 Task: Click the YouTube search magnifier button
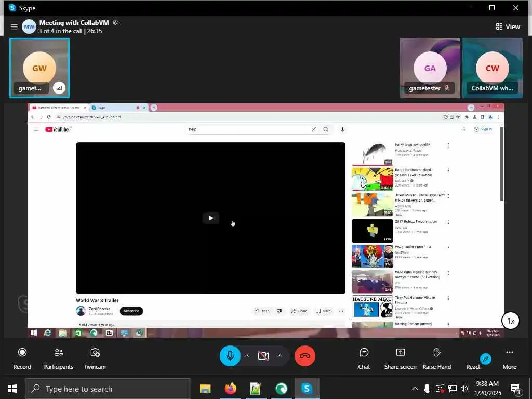tap(326, 129)
